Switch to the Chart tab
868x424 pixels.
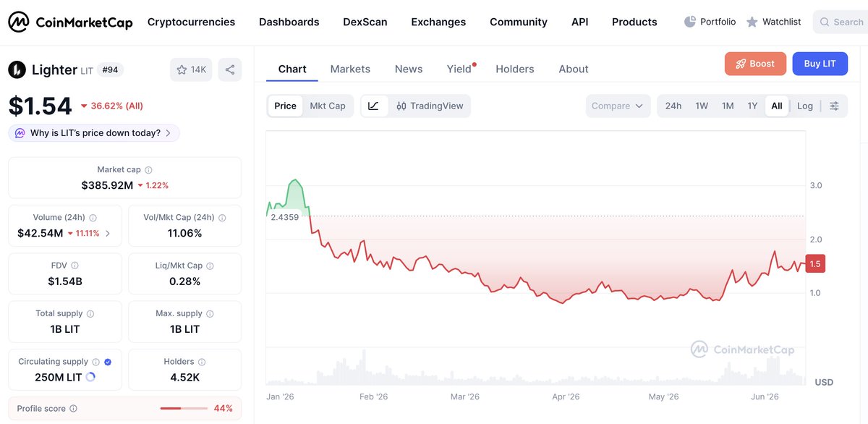click(x=292, y=69)
